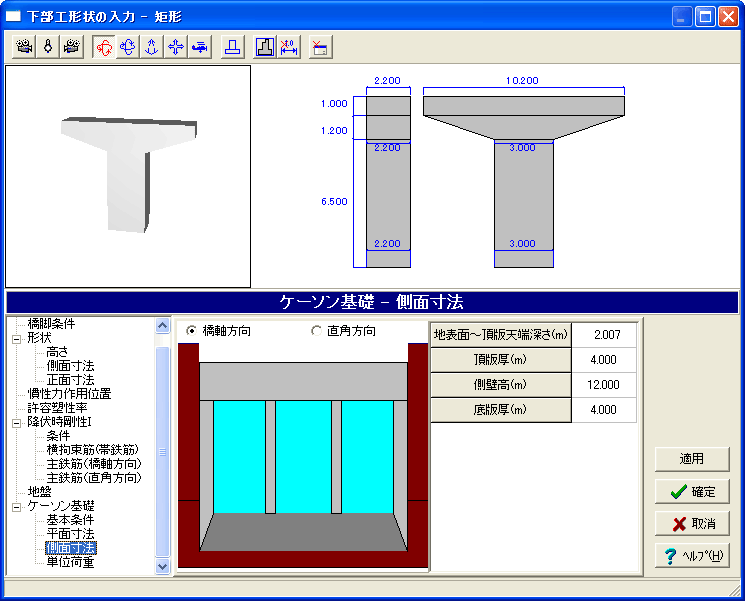The image size is (745, 601).
Task: Click the second camera icon after the light bulb
Action: [72, 47]
